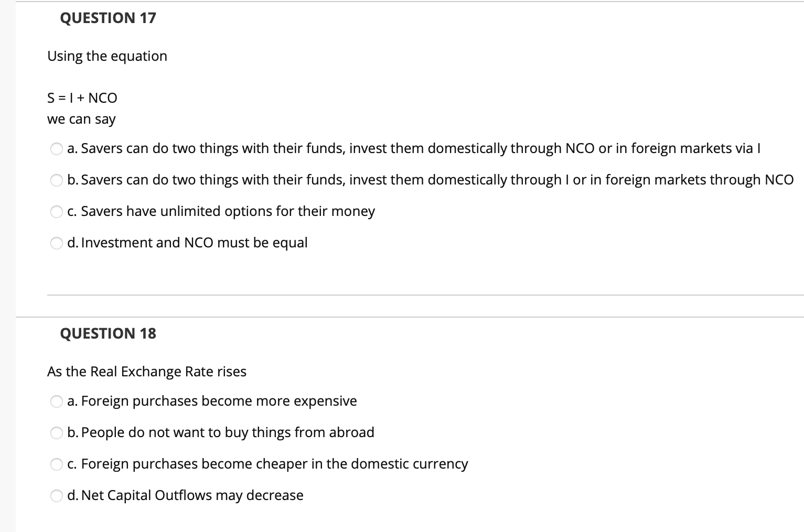Click 'Using the equation' text

[x=107, y=56]
